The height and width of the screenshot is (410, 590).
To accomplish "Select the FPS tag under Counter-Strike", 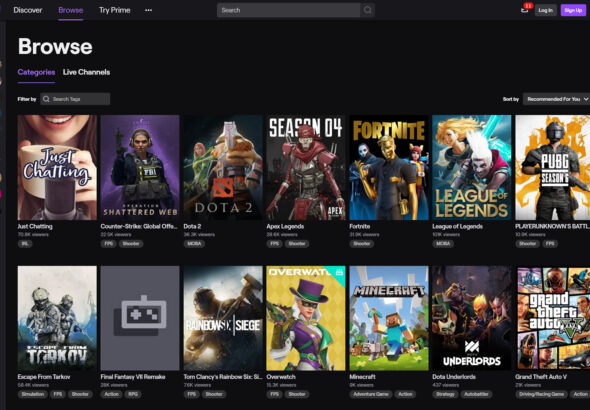I will [109, 244].
